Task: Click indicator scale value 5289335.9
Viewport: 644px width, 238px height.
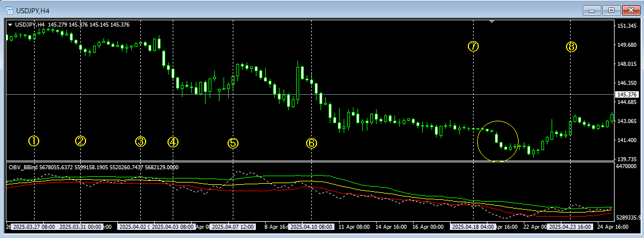Action: coord(629,218)
